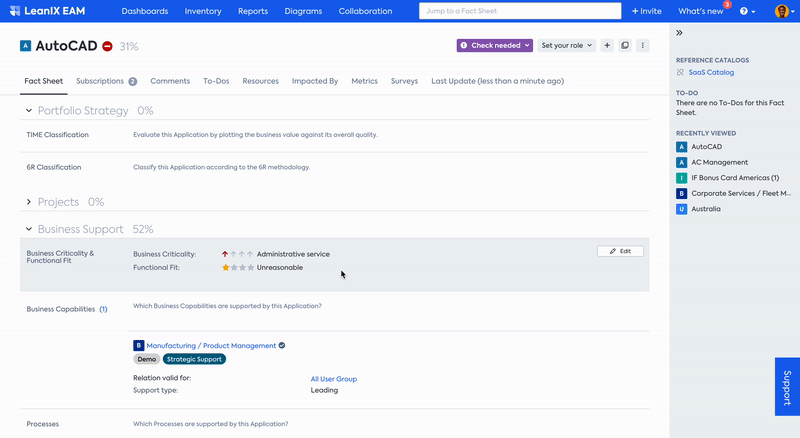Screen dimensions: 800x438
Task: Click the SaaS Catalog link icon
Action: pyautogui.click(x=680, y=72)
